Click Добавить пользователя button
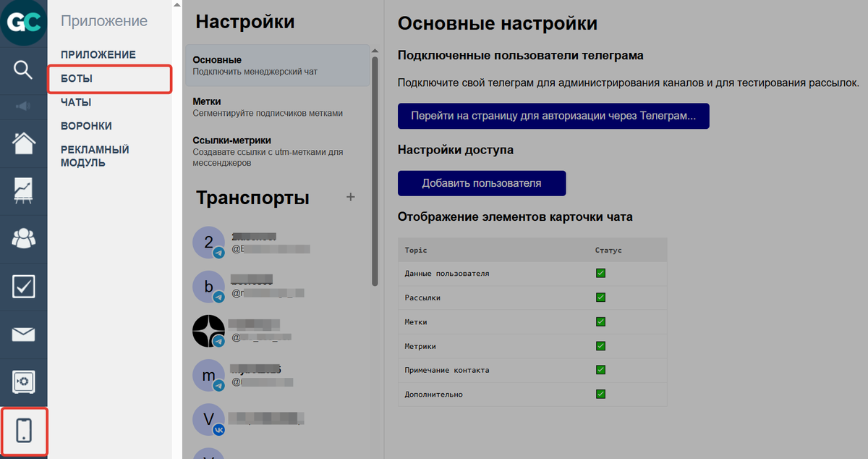Screen dimensions: 868x459 pos(481,183)
